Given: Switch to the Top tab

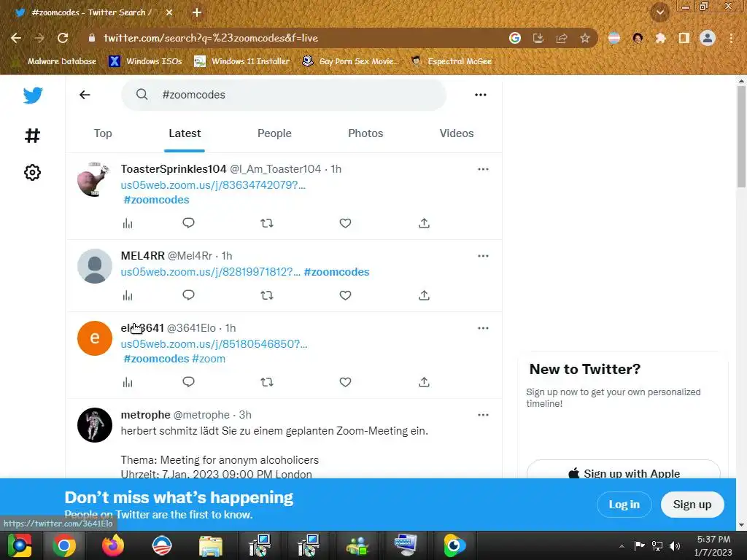Looking at the screenshot, I should click(x=103, y=133).
